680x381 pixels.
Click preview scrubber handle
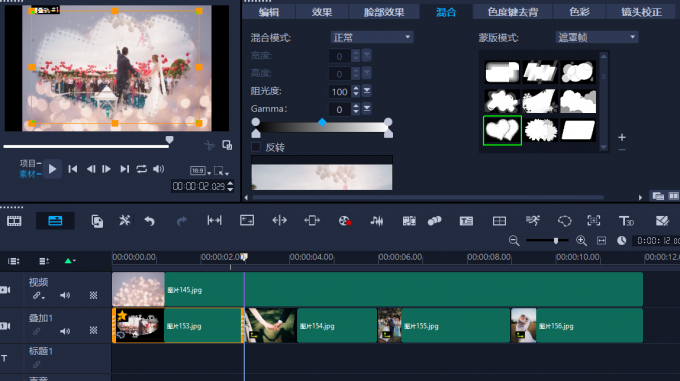pos(170,140)
